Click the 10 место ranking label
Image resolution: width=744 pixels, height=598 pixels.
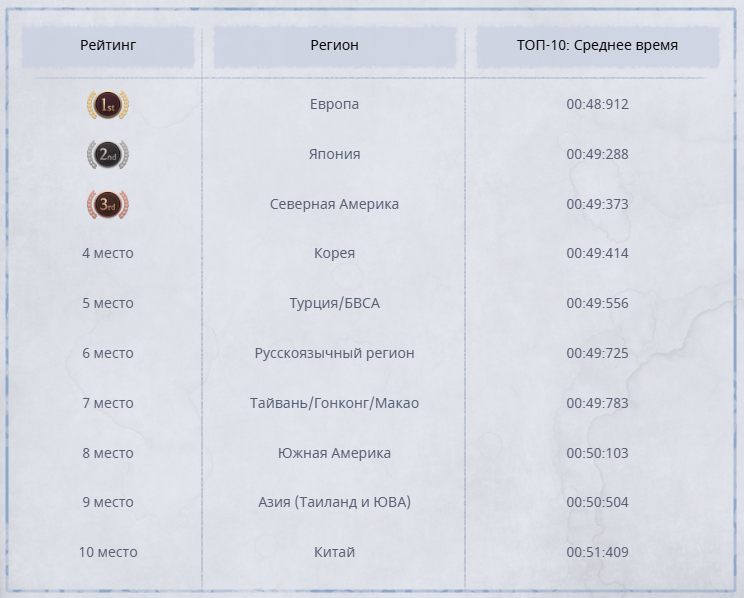click(x=108, y=552)
